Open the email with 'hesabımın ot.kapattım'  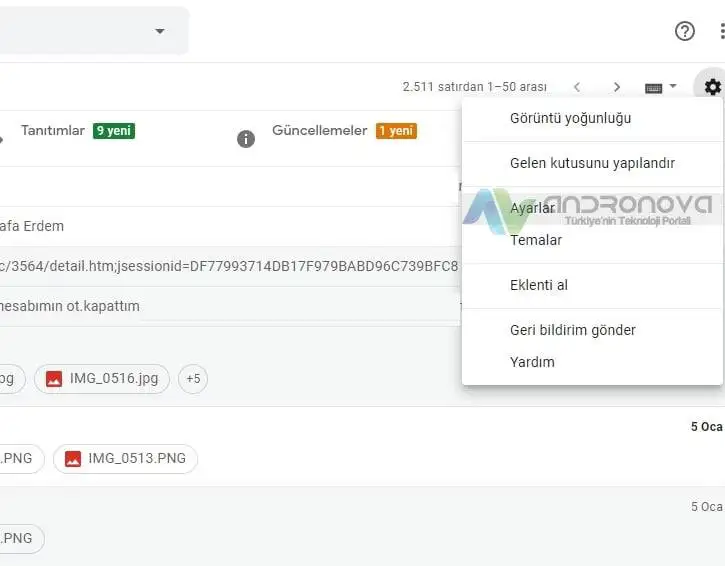click(230, 306)
